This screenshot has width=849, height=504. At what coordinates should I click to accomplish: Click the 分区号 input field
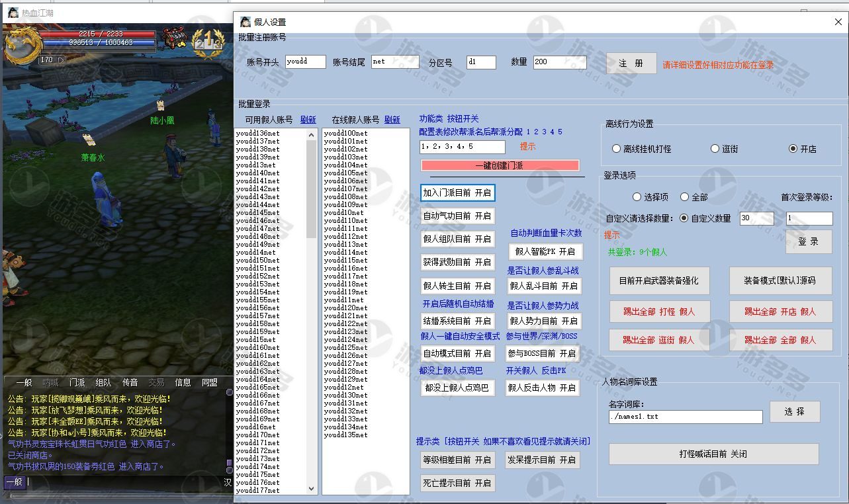coord(481,62)
